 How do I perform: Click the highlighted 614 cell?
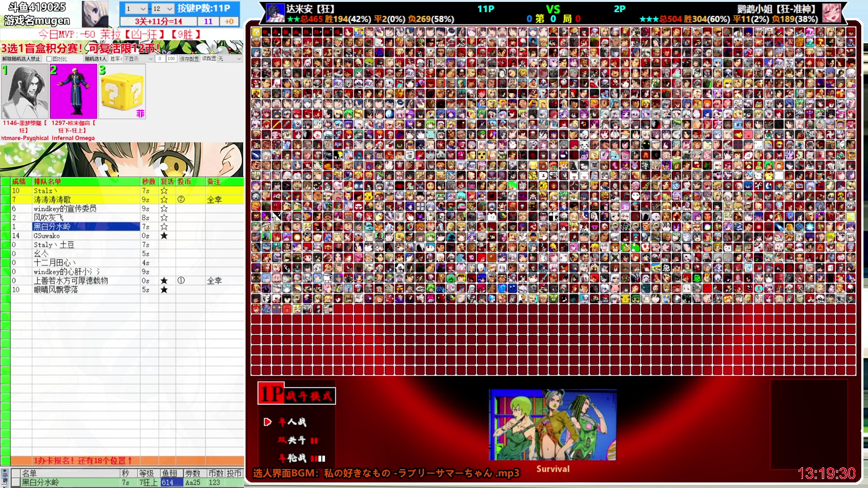[171, 483]
